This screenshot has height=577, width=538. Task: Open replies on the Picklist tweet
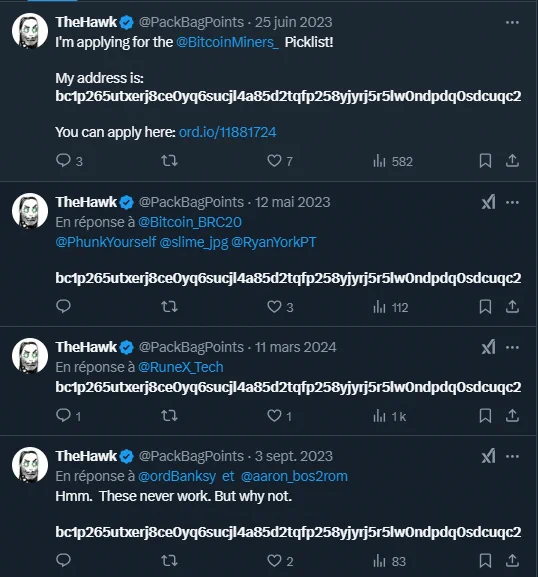pos(69,161)
